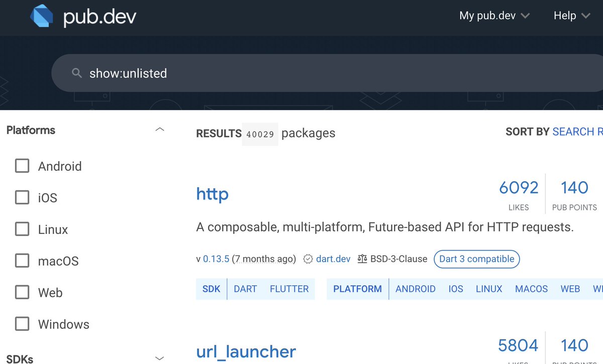Select the Web platform checkbox
The width and height of the screenshot is (603, 364).
pos(22,293)
